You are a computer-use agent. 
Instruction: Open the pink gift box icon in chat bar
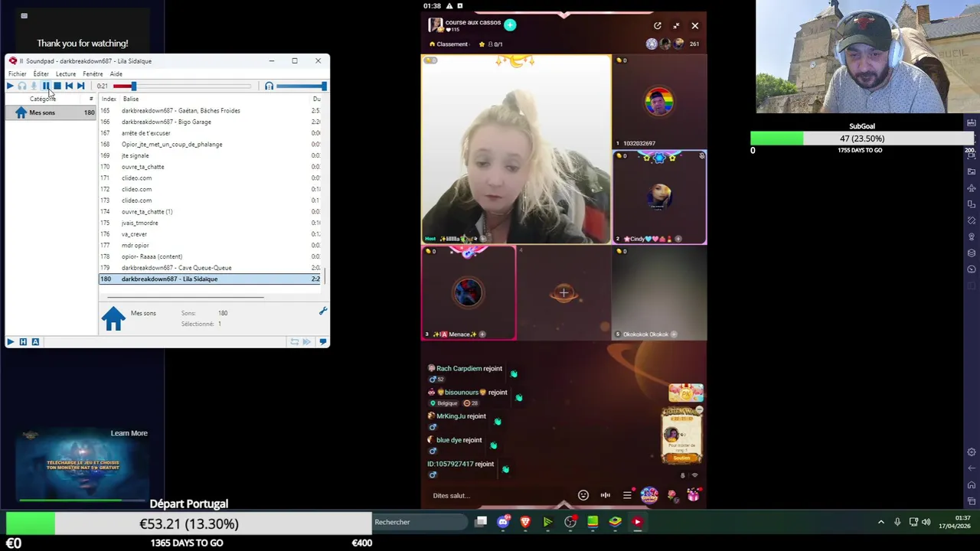click(x=693, y=495)
